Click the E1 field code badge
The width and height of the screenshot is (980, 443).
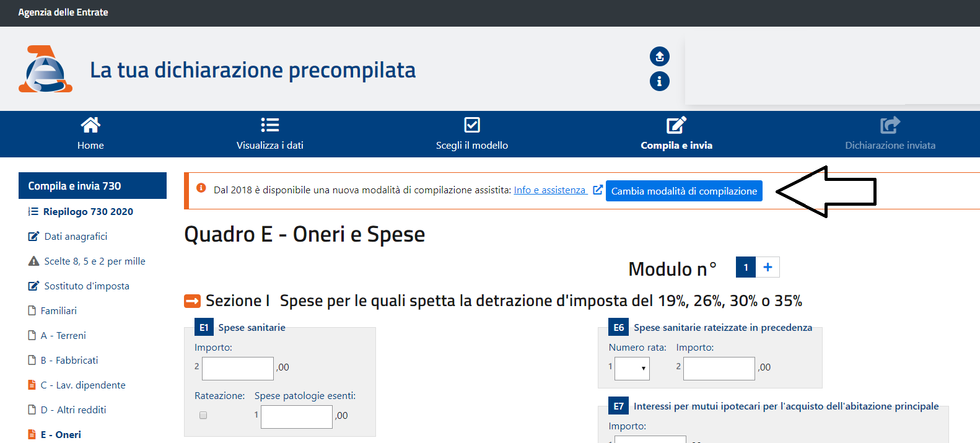204,327
